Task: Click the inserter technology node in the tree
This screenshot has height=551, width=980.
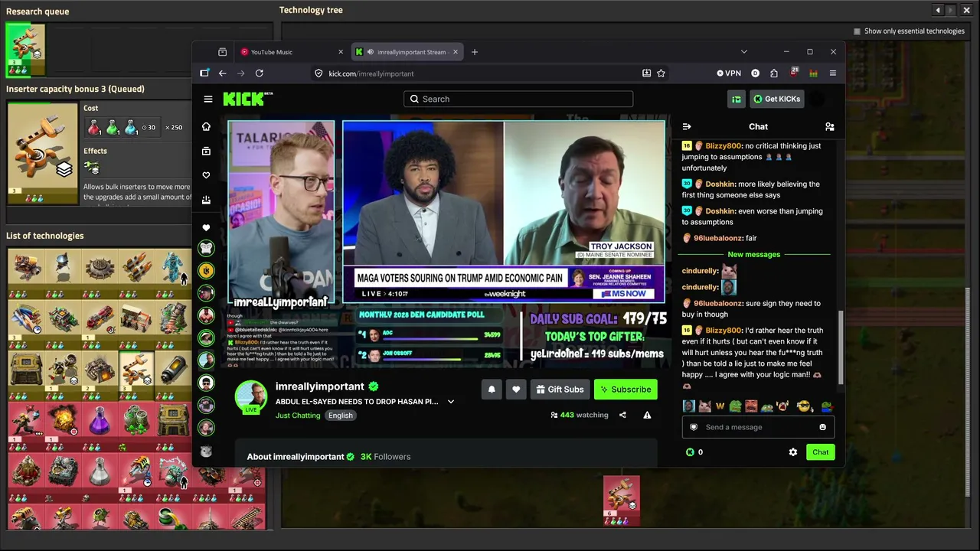Action: 622,500
